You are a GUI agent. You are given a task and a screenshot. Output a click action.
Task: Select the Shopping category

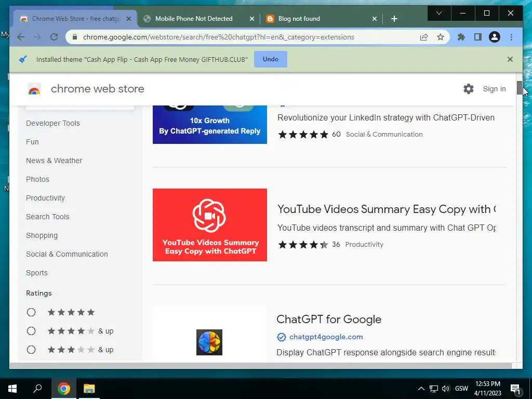pyautogui.click(x=42, y=235)
